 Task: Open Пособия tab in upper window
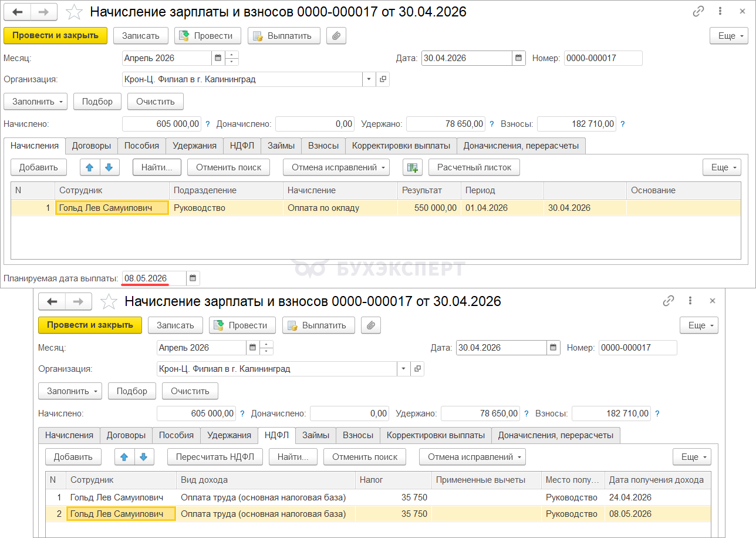click(x=141, y=146)
